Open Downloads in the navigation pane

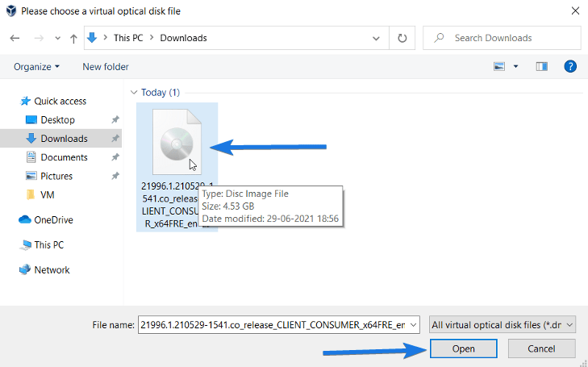click(x=60, y=139)
